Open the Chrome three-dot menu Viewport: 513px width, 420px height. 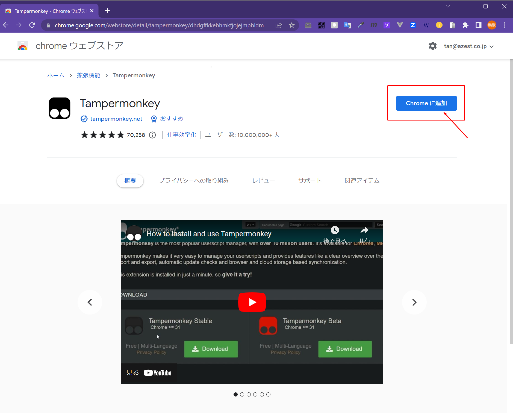[x=505, y=25]
